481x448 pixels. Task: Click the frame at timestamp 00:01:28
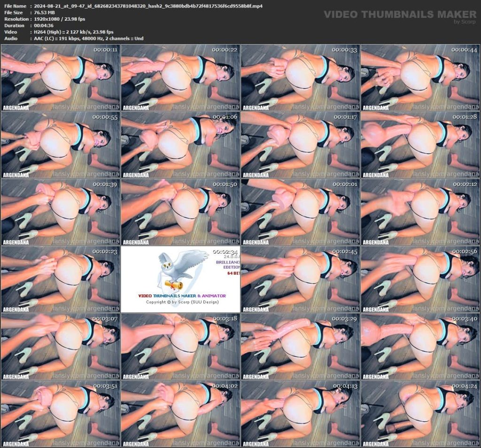420,145
